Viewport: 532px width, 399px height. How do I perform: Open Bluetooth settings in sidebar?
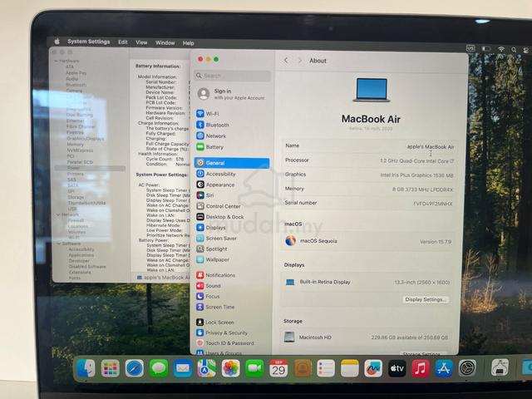tap(213, 125)
